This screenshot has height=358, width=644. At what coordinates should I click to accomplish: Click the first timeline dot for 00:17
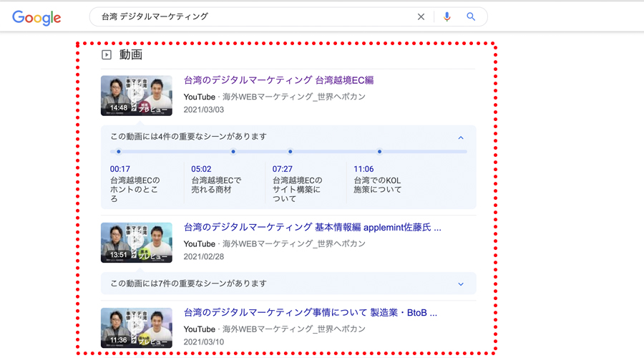click(x=119, y=152)
